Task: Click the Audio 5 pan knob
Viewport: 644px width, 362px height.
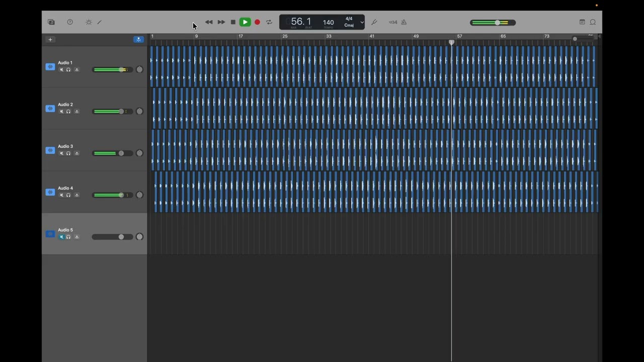Action: 139,236
